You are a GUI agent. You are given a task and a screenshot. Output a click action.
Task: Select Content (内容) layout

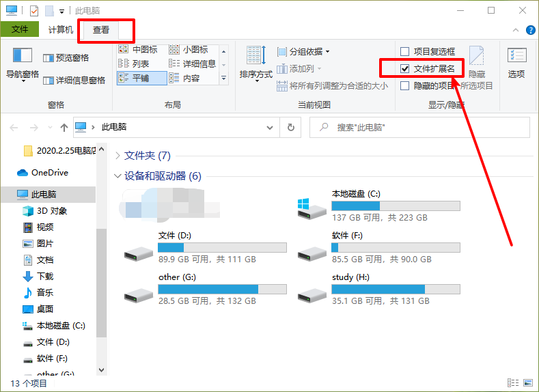(x=184, y=78)
